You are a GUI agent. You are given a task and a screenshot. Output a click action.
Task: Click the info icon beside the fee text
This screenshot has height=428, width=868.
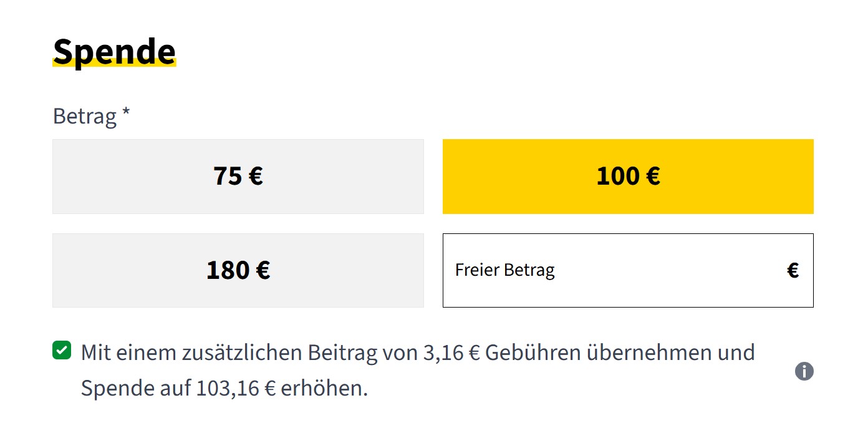coord(804,371)
